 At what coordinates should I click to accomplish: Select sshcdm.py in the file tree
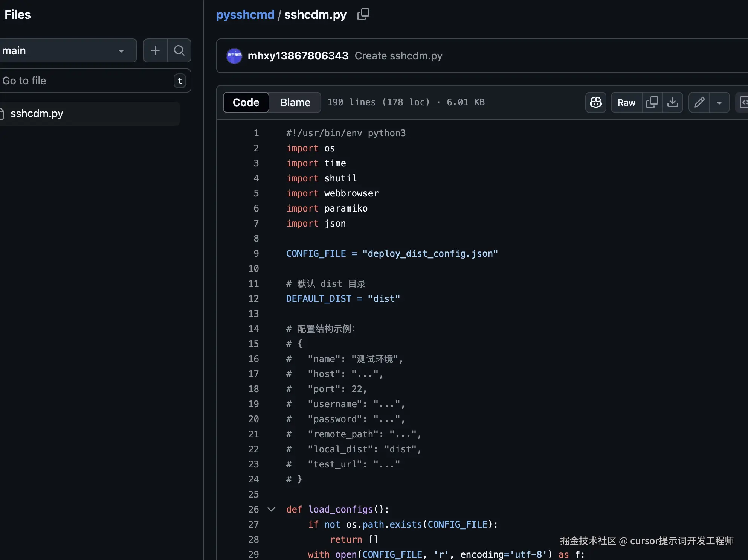click(x=37, y=113)
